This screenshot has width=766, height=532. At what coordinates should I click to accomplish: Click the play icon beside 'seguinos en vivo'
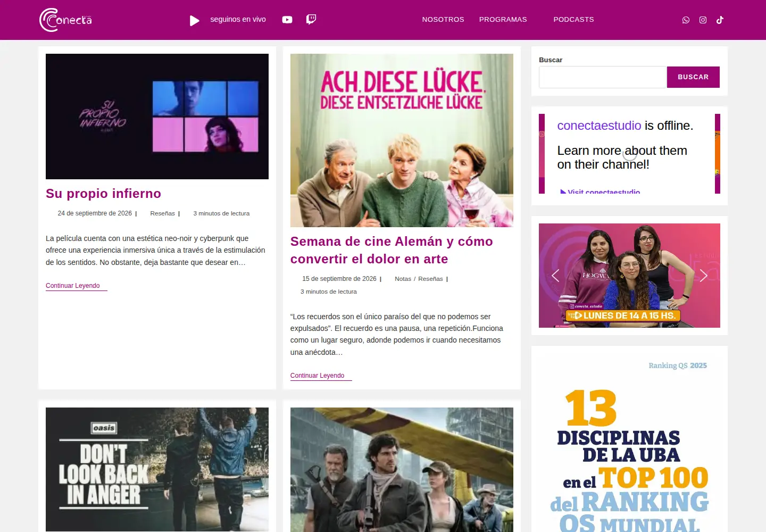195,20
